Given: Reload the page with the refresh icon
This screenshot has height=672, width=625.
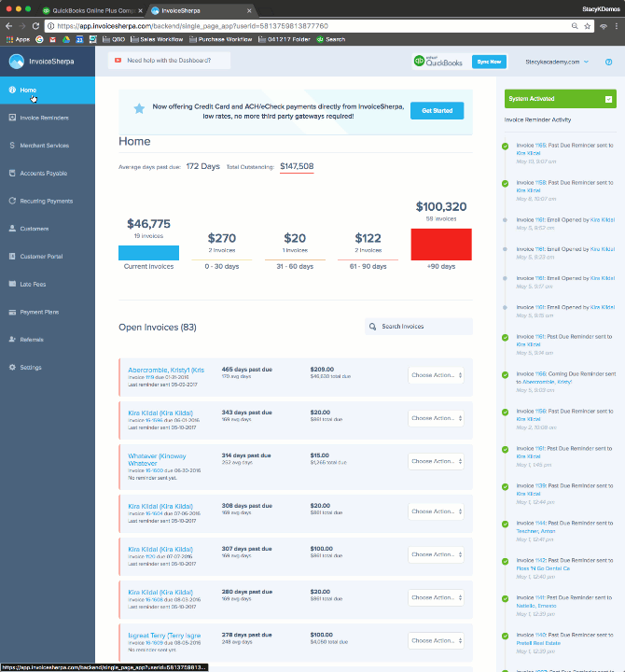Looking at the screenshot, I should pyautogui.click(x=35, y=26).
